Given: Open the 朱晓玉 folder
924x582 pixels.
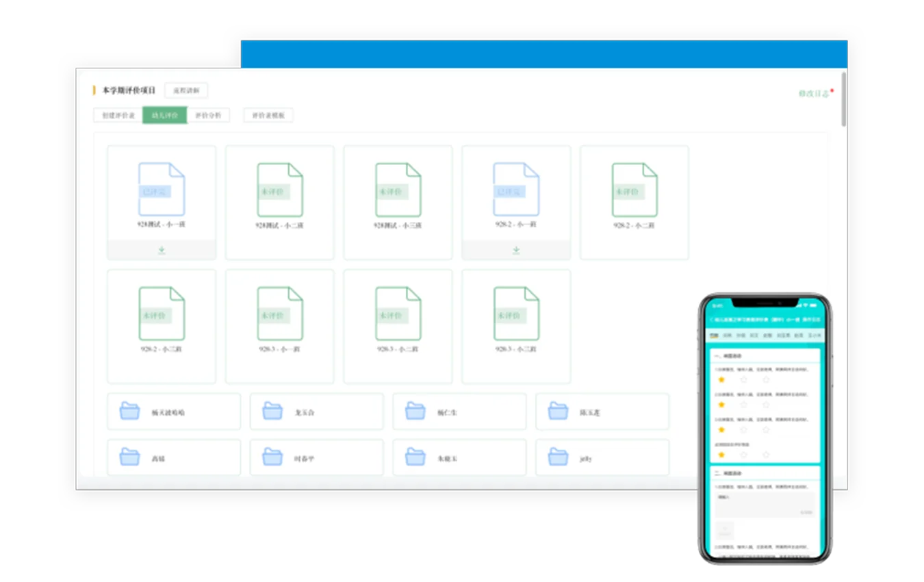Looking at the screenshot, I should tap(459, 457).
